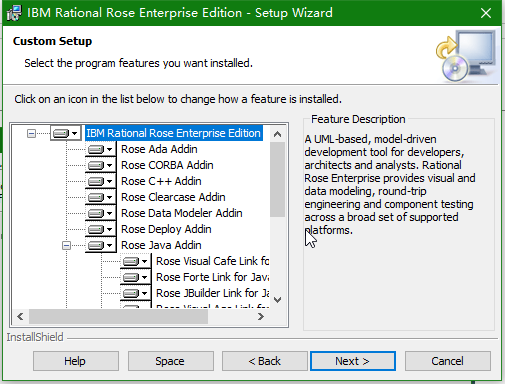Click the horizontal scrollbar thumb in feature list
The width and height of the screenshot is (505, 384).
pyautogui.click(x=118, y=316)
